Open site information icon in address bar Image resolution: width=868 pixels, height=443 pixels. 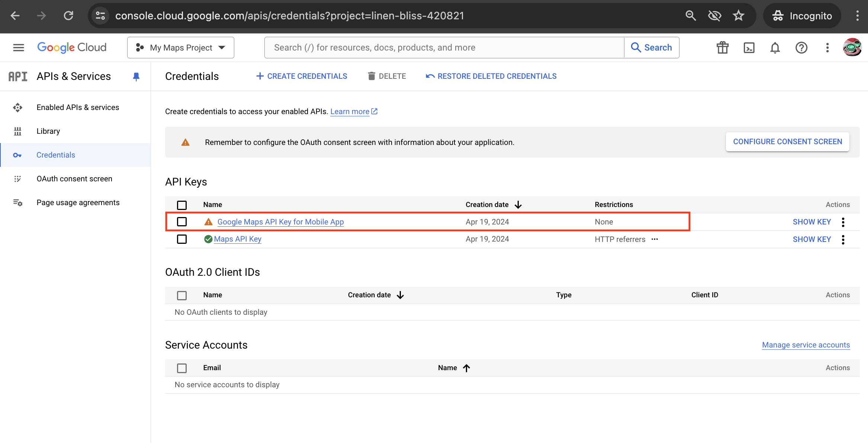coord(100,16)
